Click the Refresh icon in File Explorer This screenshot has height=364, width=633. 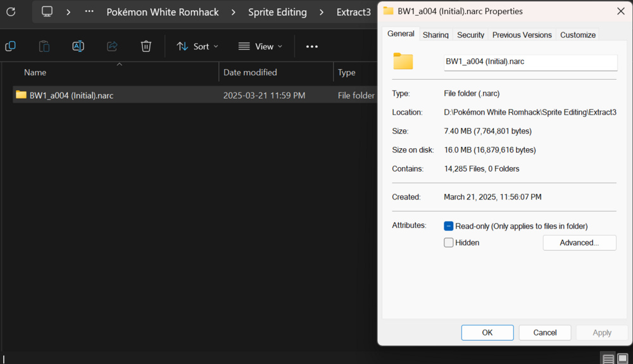[11, 11]
